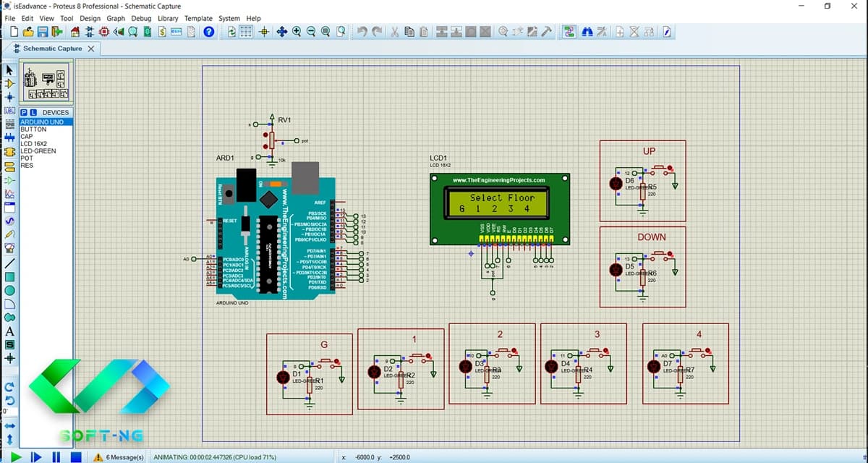
Task: Select the arrow Selection Mode tool
Action: point(9,70)
